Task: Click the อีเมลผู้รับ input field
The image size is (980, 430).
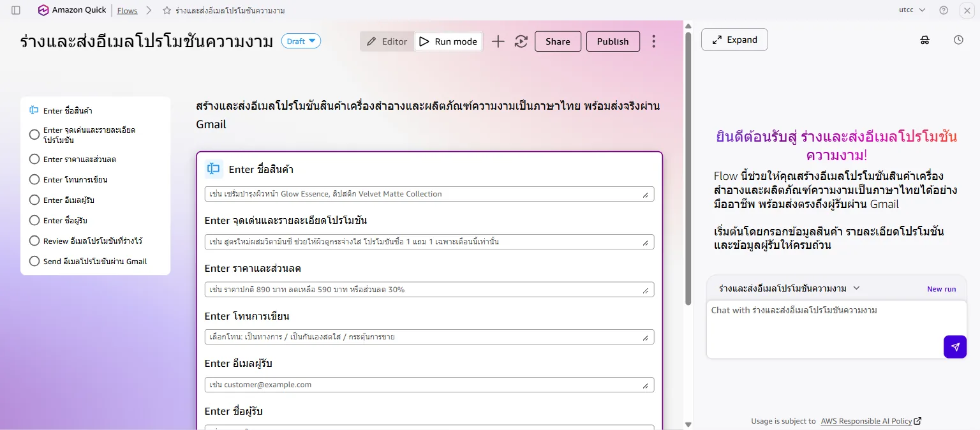Action: click(x=429, y=385)
